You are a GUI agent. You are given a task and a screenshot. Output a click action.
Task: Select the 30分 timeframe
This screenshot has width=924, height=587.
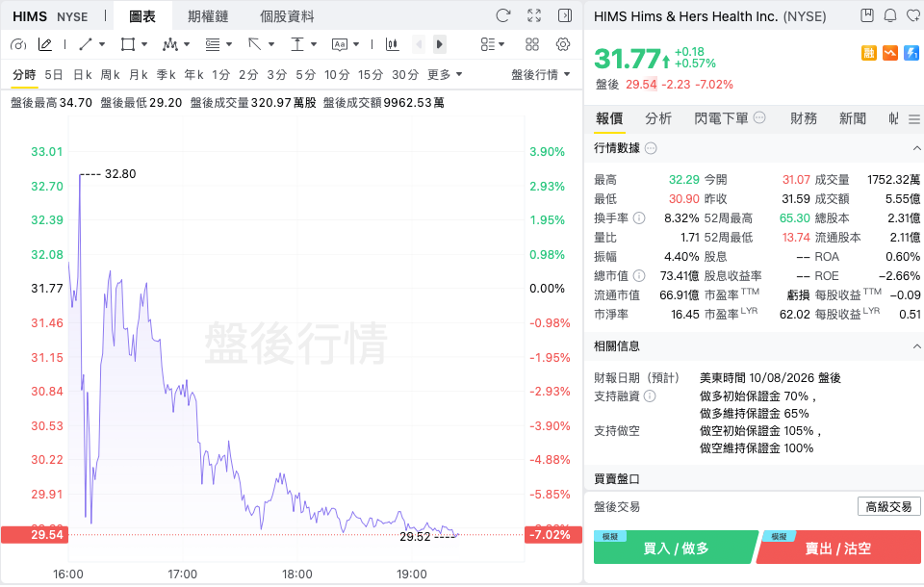coord(405,74)
